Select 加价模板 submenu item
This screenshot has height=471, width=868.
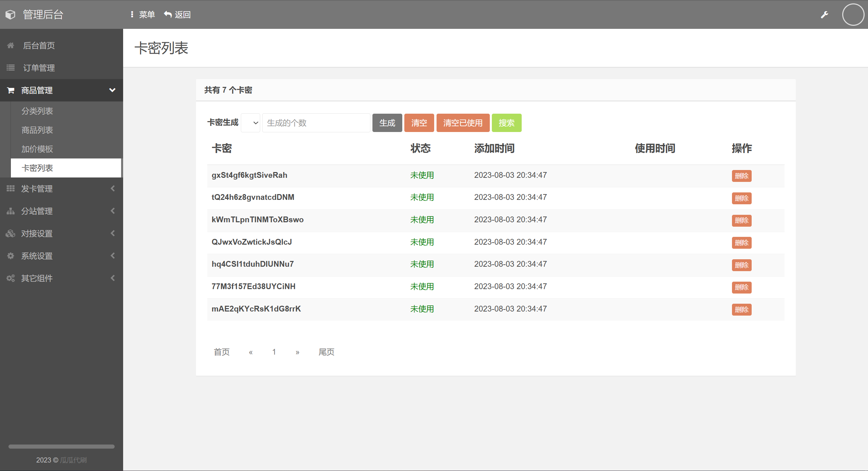37,149
